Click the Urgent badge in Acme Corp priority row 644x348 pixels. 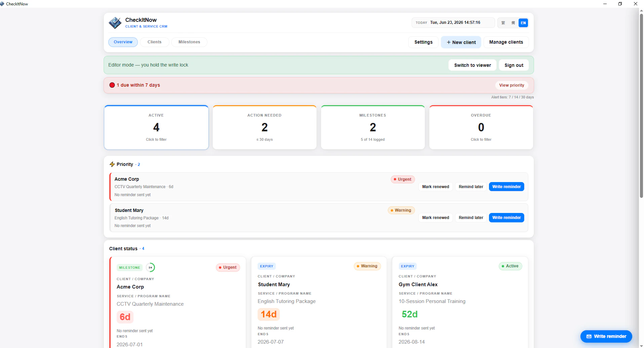[x=403, y=179]
